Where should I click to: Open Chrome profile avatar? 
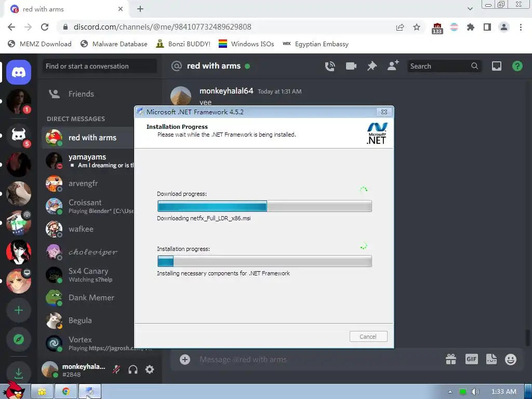pyautogui.click(x=504, y=27)
